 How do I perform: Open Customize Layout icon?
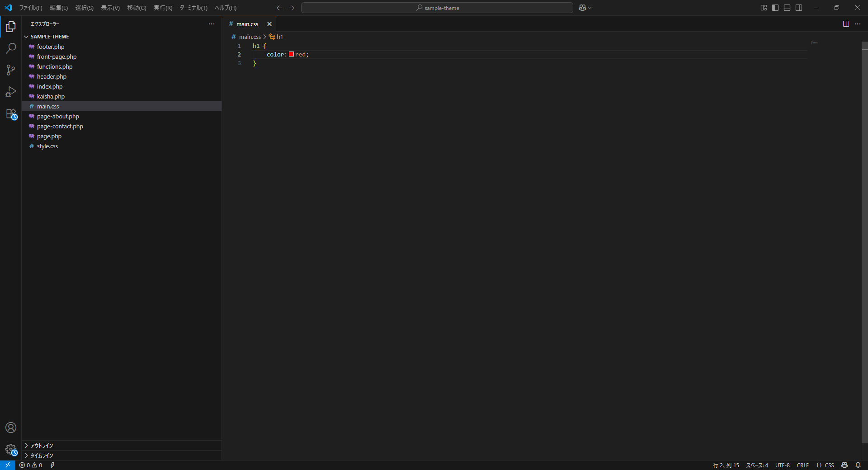coord(764,8)
